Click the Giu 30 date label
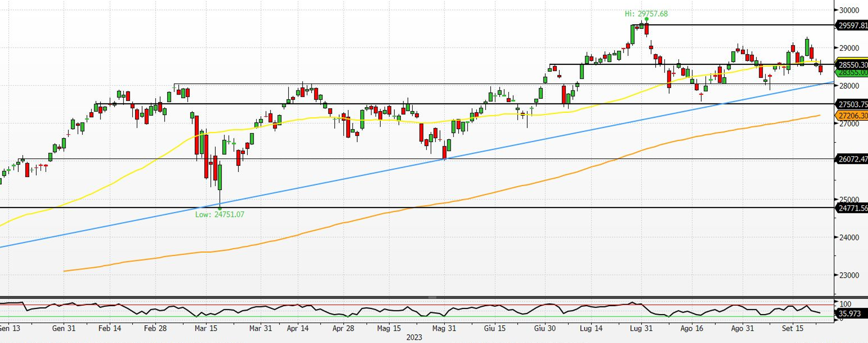868x343 pixels. (x=545, y=328)
